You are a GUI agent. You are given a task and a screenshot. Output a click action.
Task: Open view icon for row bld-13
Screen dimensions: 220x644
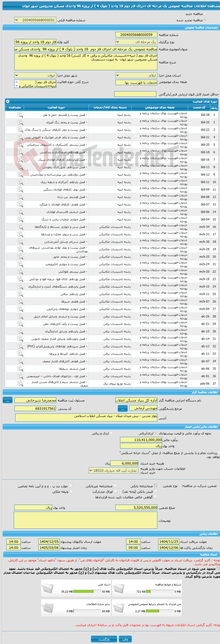click(20, 167)
